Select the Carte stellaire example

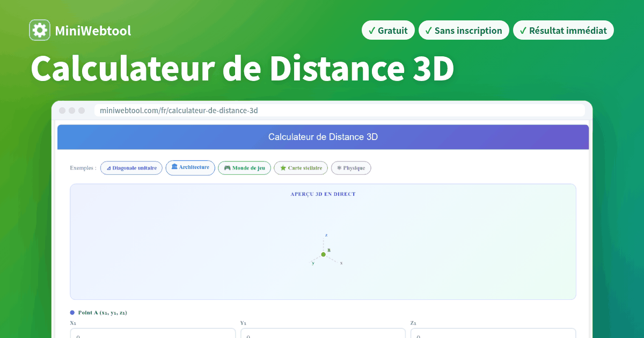[301, 168]
